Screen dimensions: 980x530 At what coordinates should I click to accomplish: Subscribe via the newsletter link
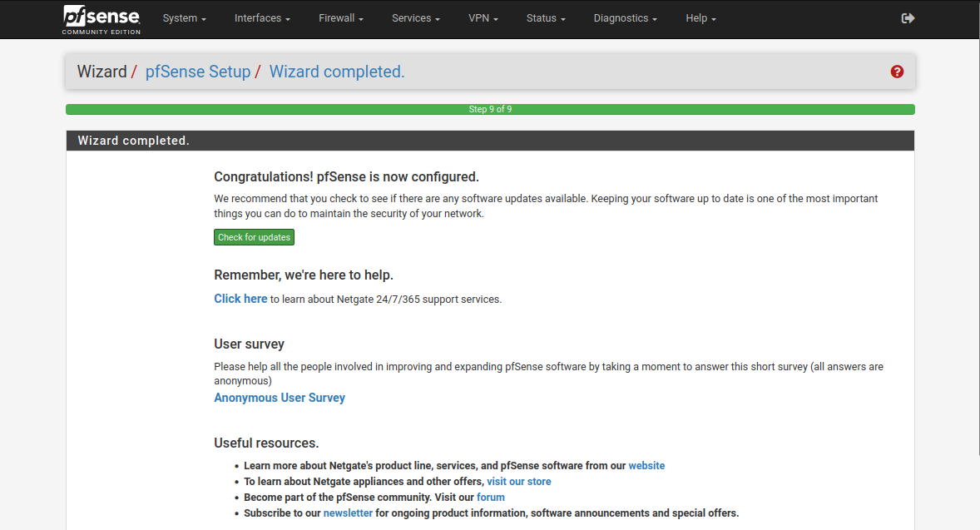tap(348, 513)
